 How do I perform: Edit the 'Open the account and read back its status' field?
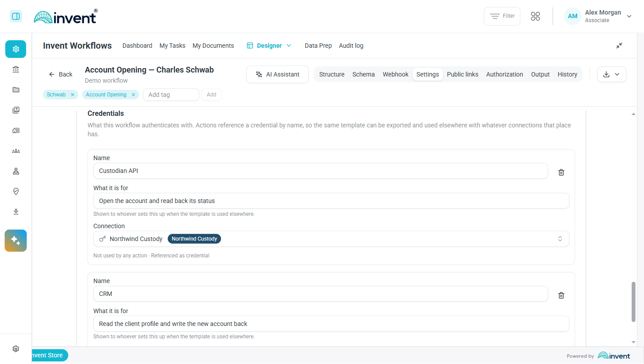pyautogui.click(x=331, y=201)
